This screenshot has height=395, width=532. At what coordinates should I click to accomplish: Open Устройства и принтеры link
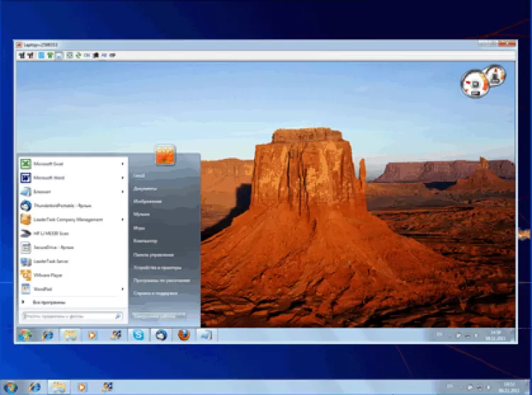tap(157, 267)
